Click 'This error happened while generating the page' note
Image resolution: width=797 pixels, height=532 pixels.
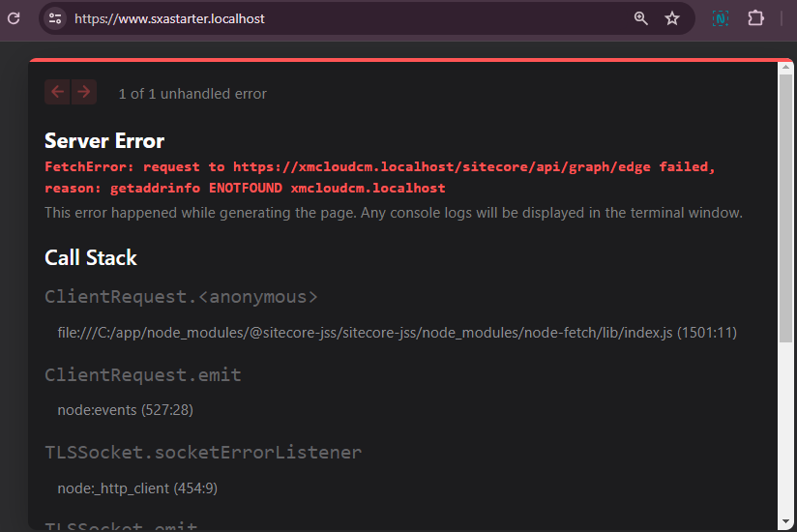click(394, 213)
